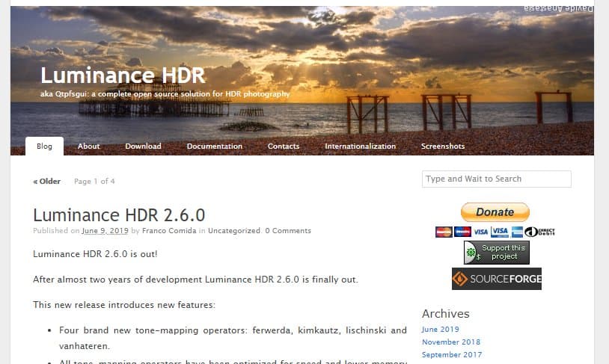Open the November 2018 archive
609x364 pixels.
pos(451,342)
